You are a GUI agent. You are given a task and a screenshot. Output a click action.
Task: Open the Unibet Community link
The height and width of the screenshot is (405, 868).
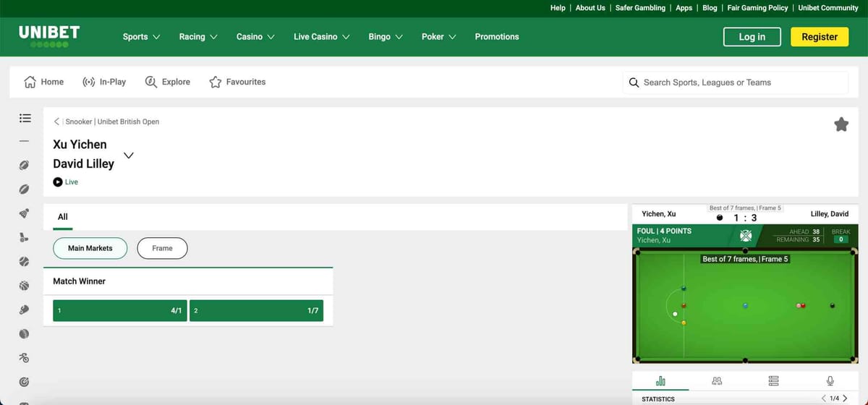pos(828,8)
